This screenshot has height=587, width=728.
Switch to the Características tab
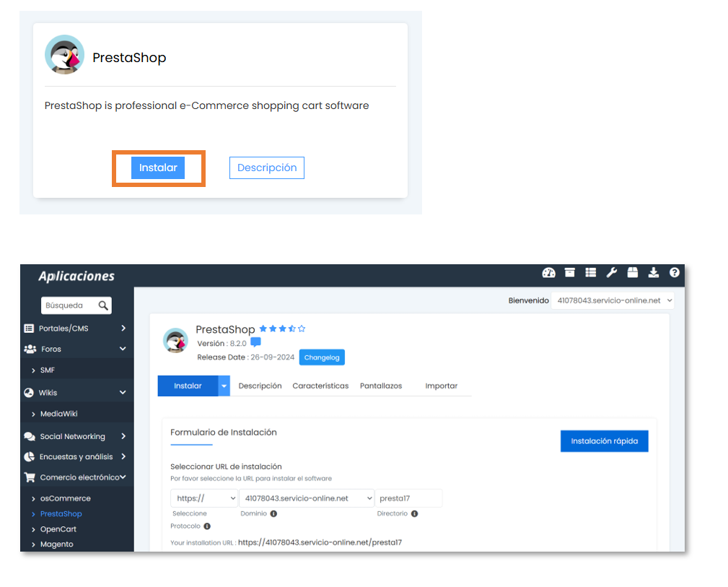point(320,386)
